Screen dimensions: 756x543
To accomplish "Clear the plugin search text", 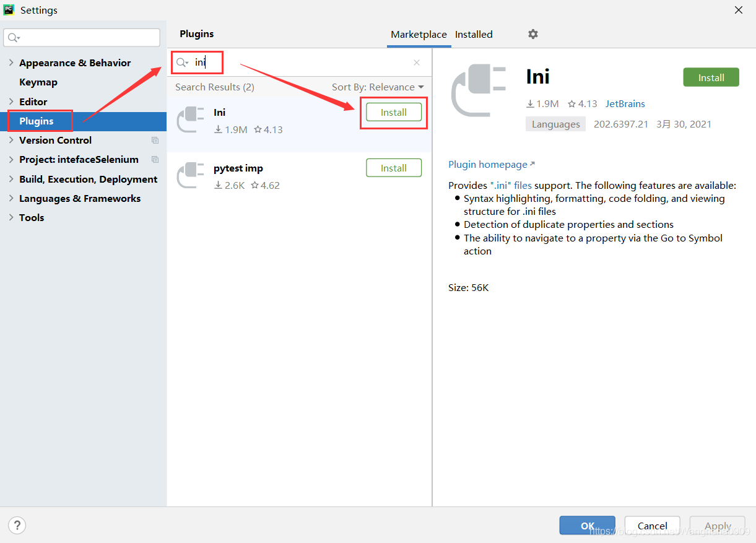I will point(417,63).
